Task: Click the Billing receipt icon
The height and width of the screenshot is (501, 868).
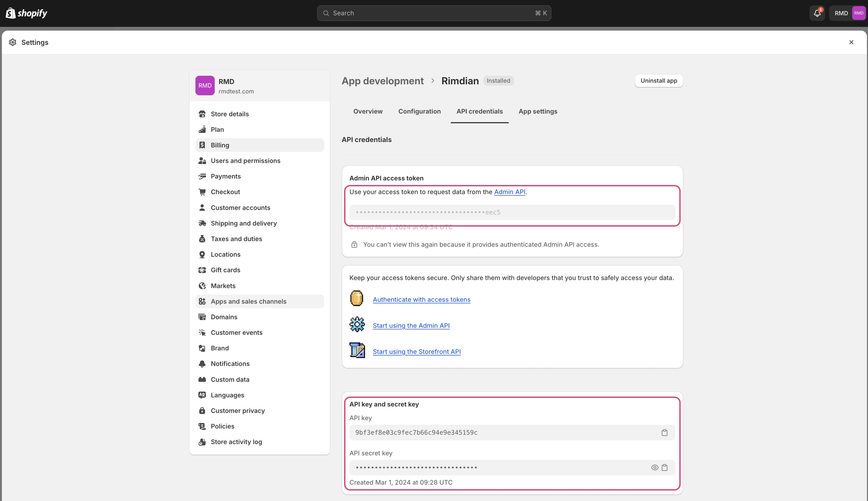Action: click(202, 145)
